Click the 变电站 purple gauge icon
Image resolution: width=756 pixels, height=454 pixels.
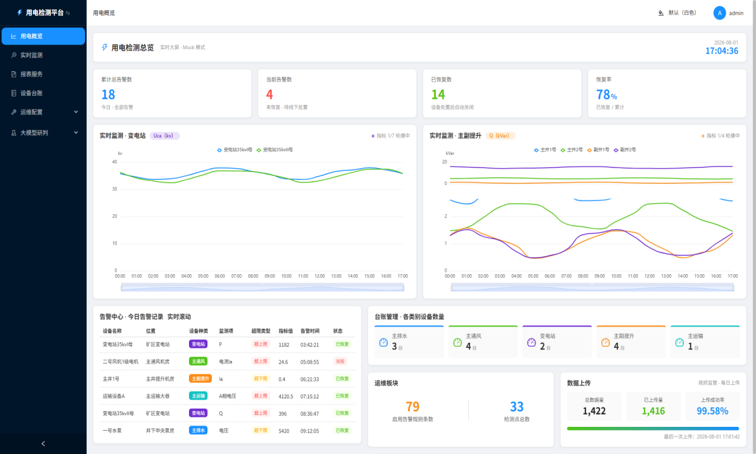point(531,342)
